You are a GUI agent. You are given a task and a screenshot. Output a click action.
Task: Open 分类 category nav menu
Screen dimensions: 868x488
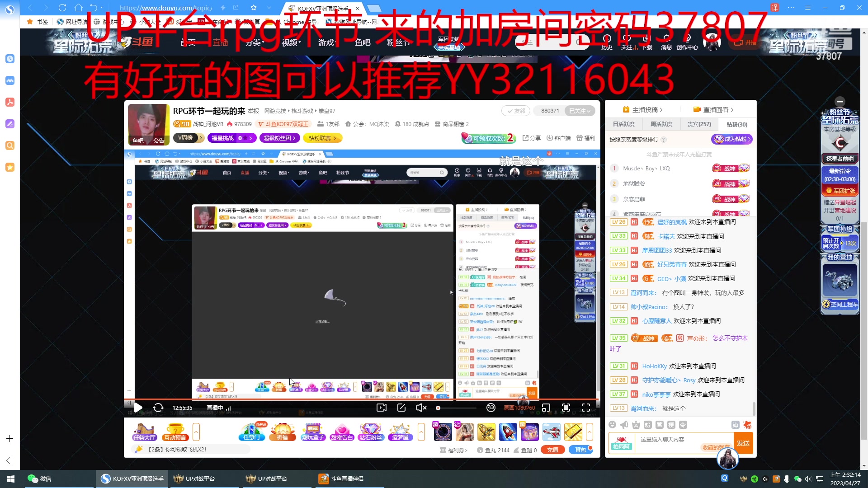coord(255,42)
